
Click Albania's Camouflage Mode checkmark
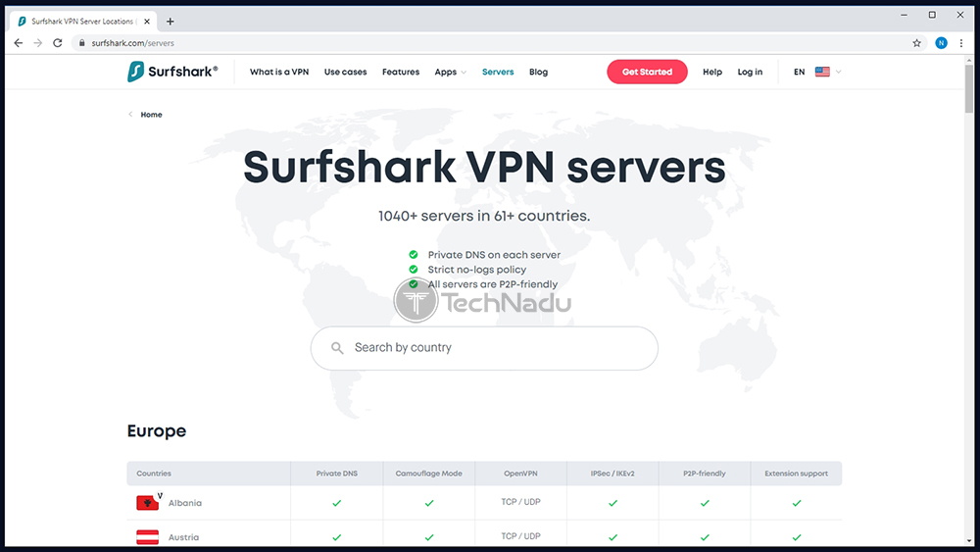pos(429,503)
